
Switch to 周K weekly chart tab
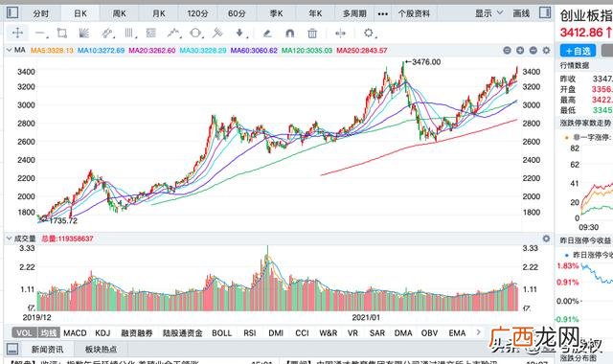[119, 13]
